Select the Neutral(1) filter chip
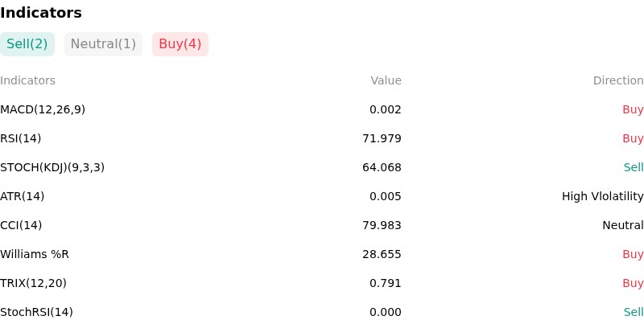 tap(103, 44)
